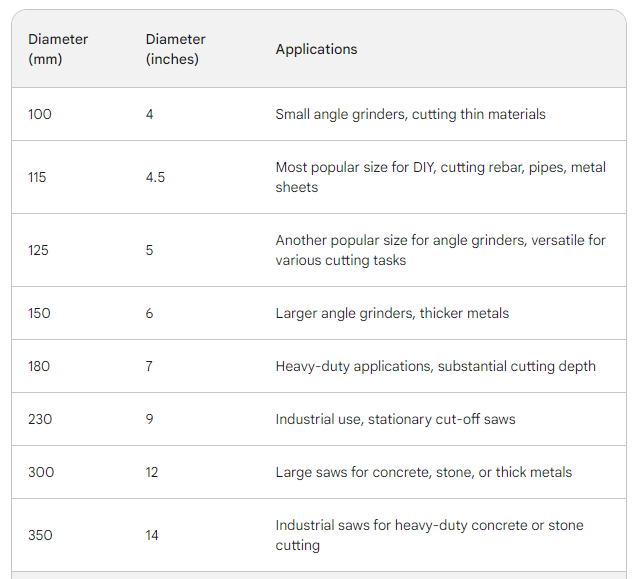This screenshot has height=579, width=632.
Task: Click the Diameter (mm) column header
Action: click(58, 49)
